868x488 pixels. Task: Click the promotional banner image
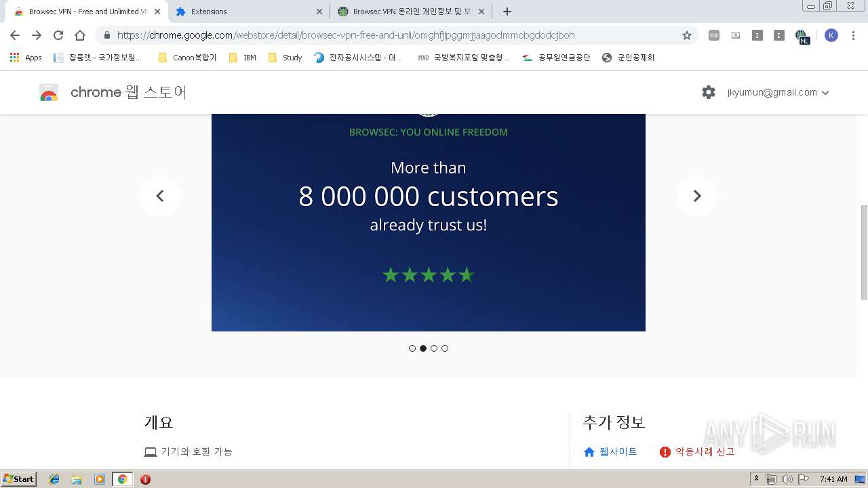pos(429,222)
